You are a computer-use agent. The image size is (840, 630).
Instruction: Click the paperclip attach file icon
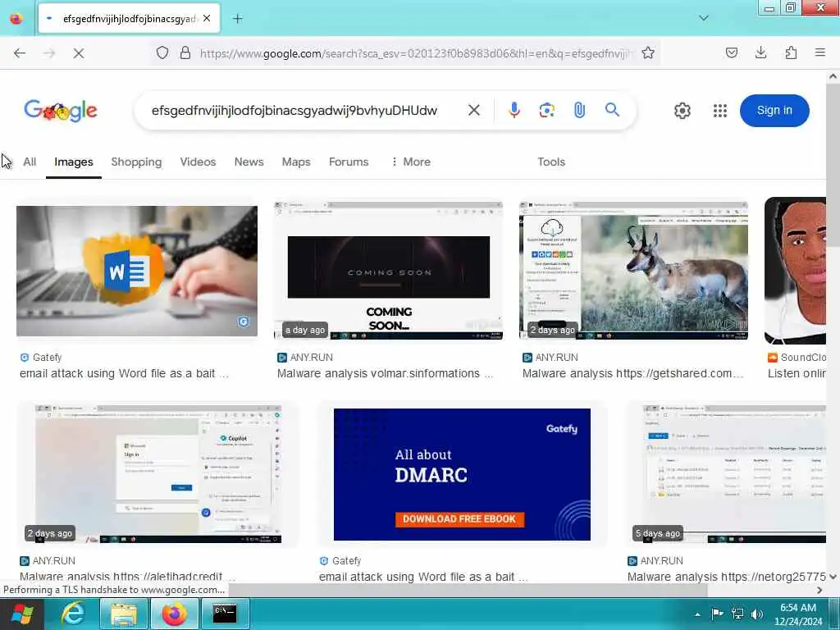click(x=580, y=111)
